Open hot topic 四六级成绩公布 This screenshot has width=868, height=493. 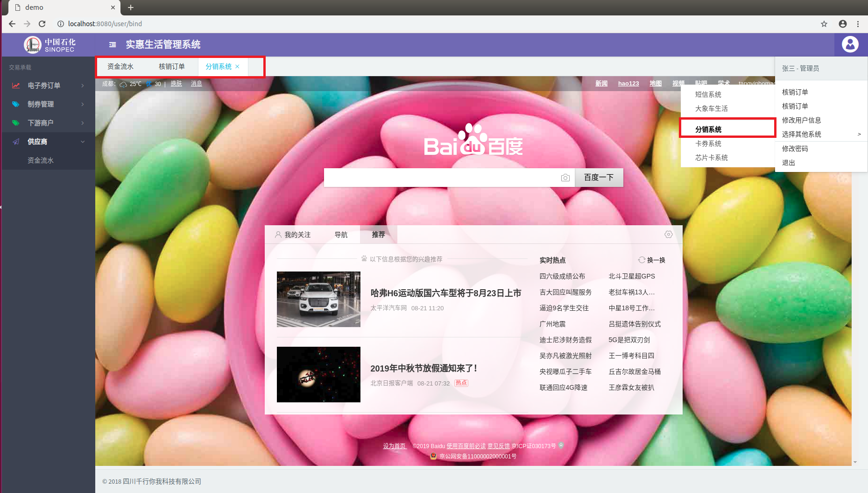[x=562, y=276]
